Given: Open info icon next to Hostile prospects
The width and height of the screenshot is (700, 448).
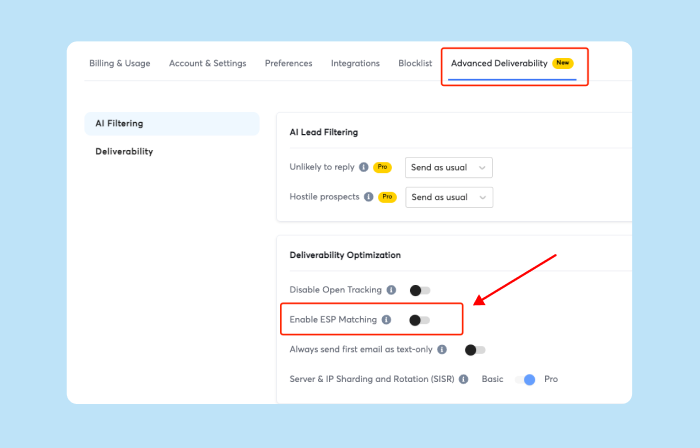Looking at the screenshot, I should (x=369, y=197).
